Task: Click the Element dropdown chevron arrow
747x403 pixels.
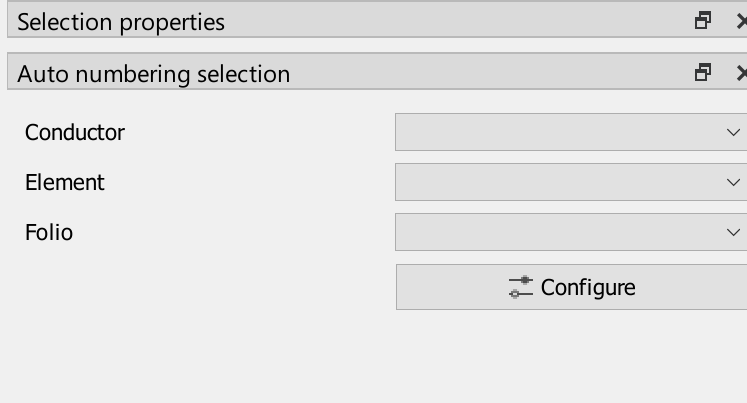Action: 733,182
